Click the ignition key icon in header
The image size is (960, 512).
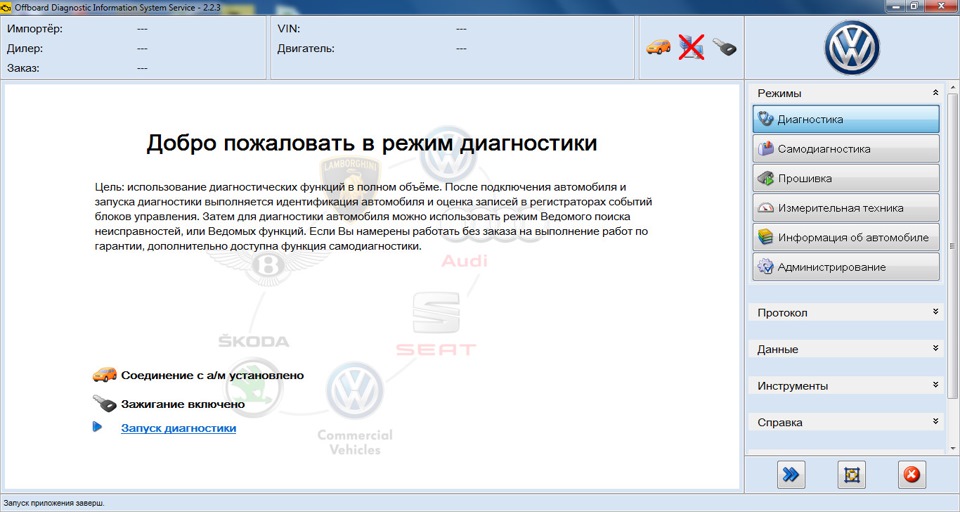click(724, 48)
